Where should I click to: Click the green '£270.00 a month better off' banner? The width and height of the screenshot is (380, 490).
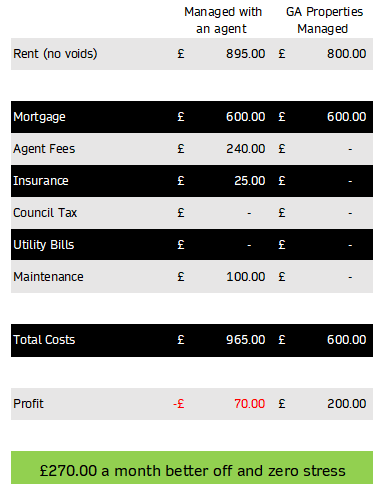pyautogui.click(x=192, y=467)
